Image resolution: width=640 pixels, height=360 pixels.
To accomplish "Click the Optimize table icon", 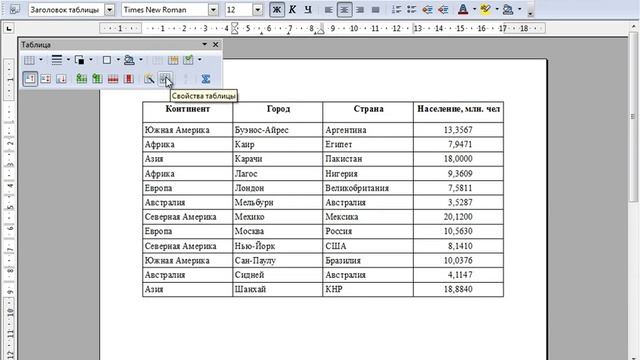I will (188, 60).
